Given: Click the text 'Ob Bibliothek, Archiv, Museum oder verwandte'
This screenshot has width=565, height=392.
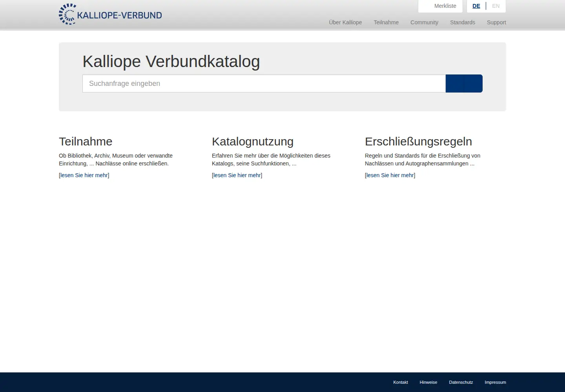Looking at the screenshot, I should click(116, 156).
